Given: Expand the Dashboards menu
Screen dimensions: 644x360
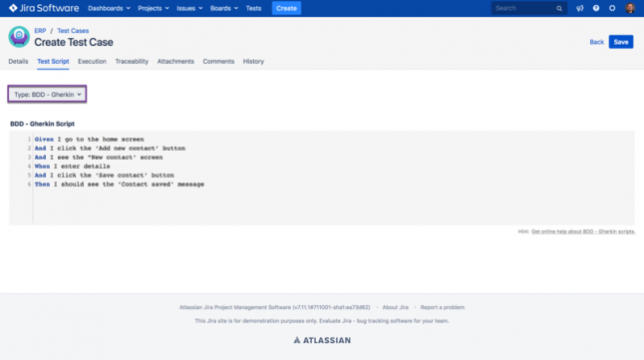Looking at the screenshot, I should pos(109,8).
